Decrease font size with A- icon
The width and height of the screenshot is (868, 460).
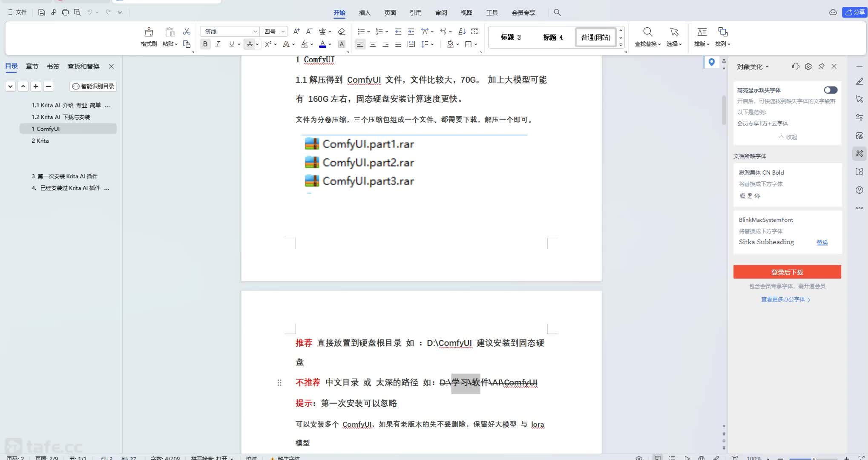pyautogui.click(x=309, y=32)
